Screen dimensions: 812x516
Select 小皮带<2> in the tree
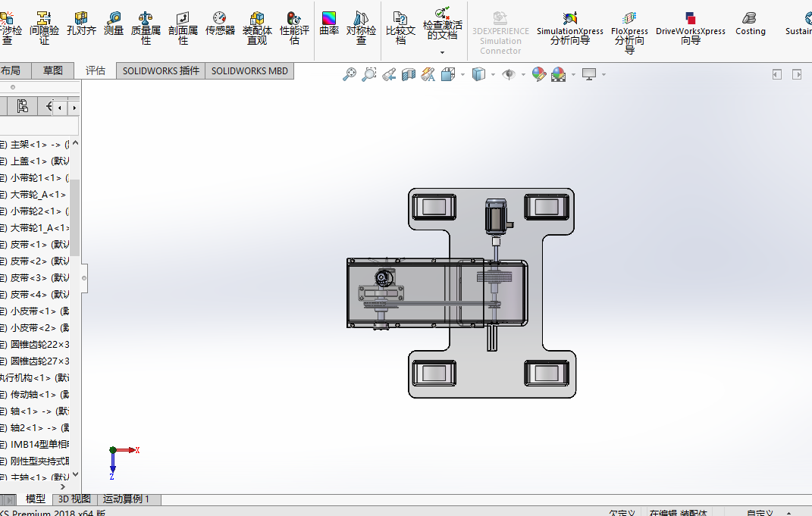(35, 328)
